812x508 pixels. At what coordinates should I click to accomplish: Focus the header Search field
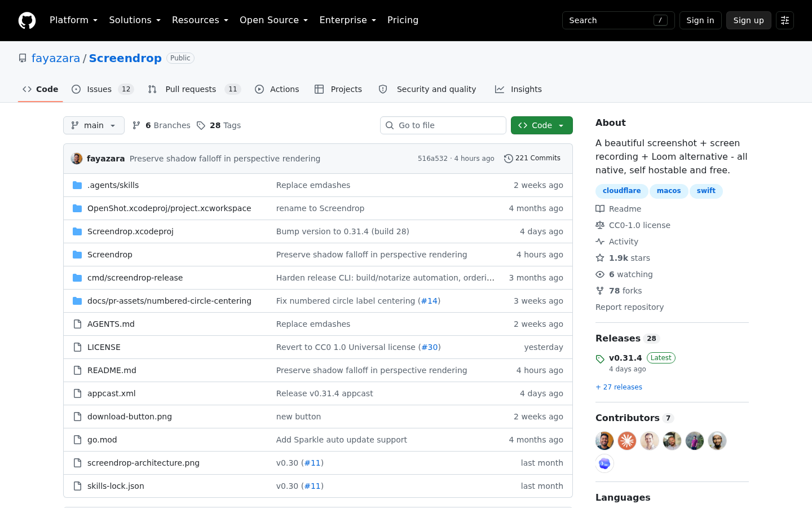coord(619,20)
